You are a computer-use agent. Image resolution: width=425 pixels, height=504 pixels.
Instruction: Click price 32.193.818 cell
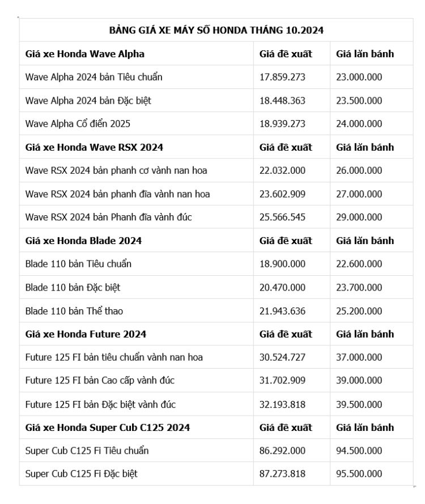point(282,404)
